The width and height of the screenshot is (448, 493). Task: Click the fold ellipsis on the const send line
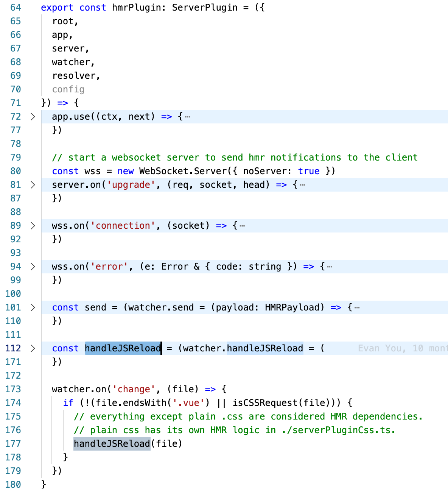click(357, 307)
